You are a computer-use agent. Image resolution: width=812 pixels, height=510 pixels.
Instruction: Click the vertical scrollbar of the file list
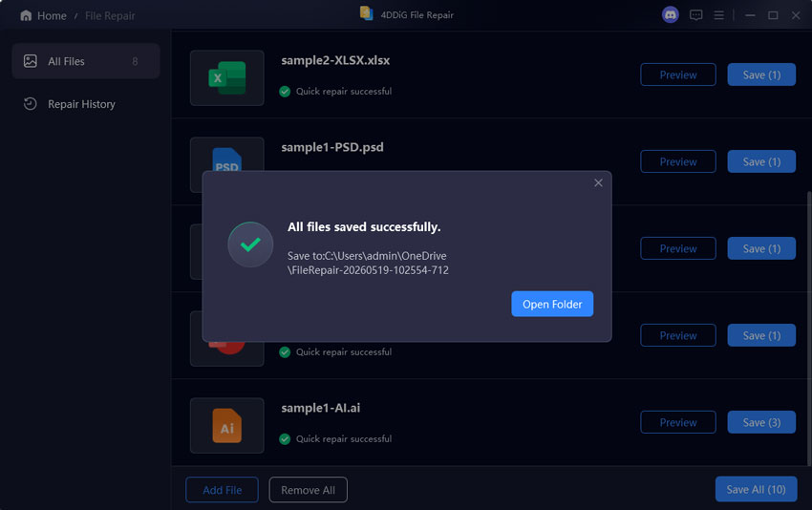pyautogui.click(x=809, y=329)
